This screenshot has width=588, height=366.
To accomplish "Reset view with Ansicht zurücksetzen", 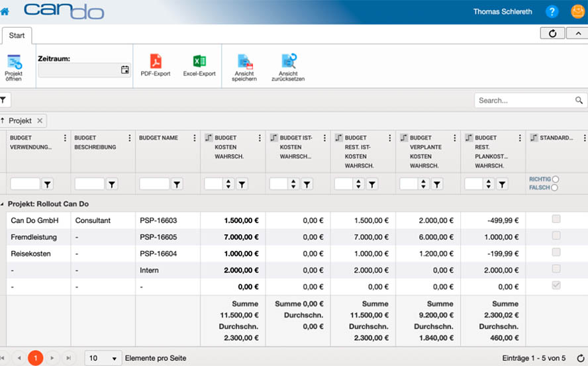I will pos(288,68).
